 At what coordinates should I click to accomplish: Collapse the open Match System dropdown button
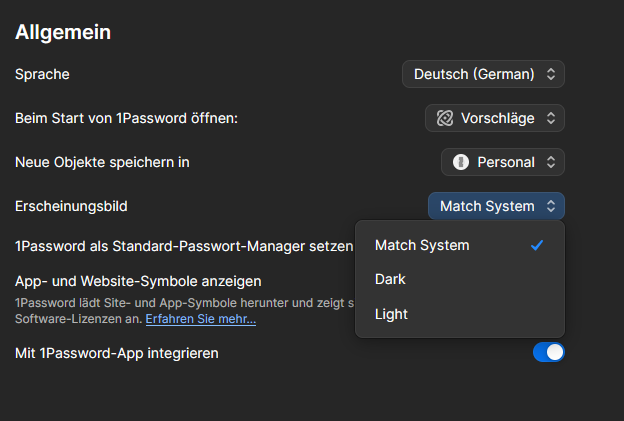(496, 206)
